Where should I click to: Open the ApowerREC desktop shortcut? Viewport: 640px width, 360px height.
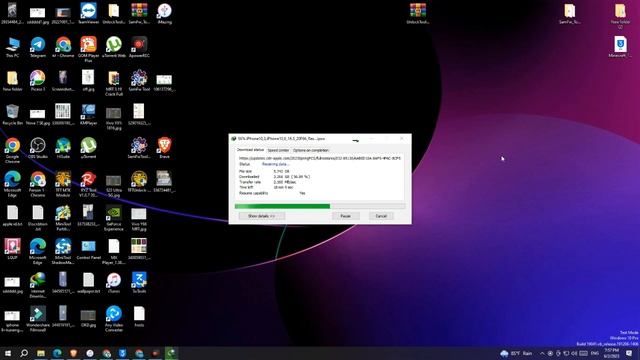pos(139,47)
